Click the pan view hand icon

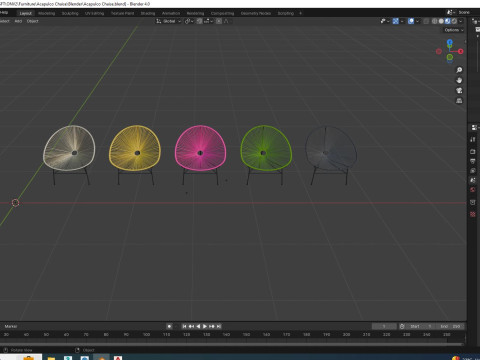pyautogui.click(x=459, y=80)
